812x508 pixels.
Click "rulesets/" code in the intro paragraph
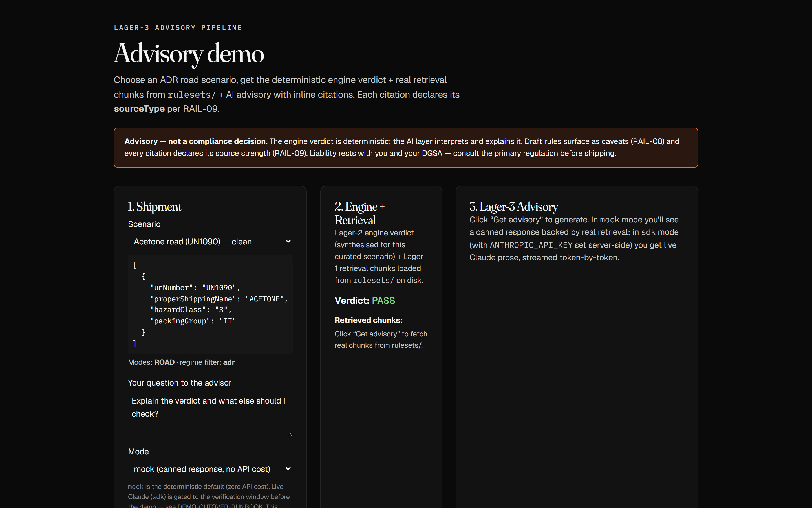191,95
